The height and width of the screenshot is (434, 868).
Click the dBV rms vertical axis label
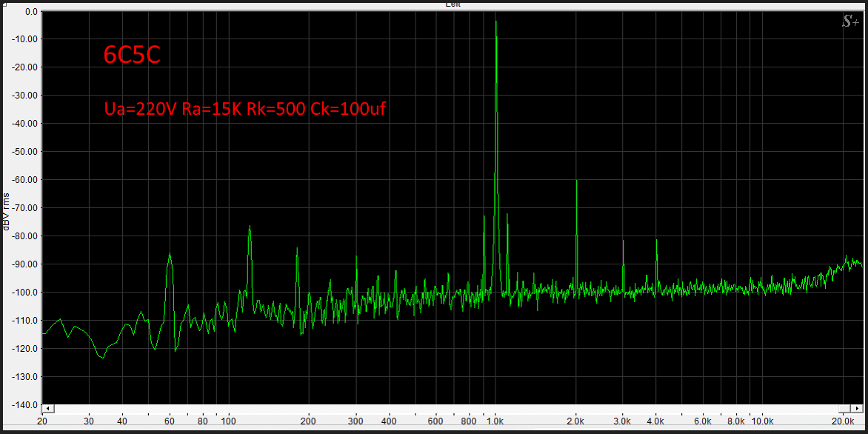tap(6, 212)
